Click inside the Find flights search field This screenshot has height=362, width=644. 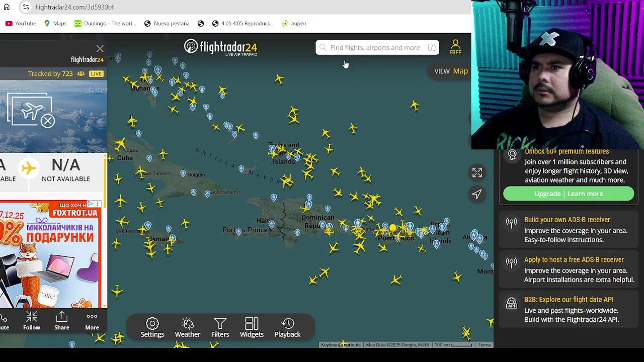[x=377, y=47]
